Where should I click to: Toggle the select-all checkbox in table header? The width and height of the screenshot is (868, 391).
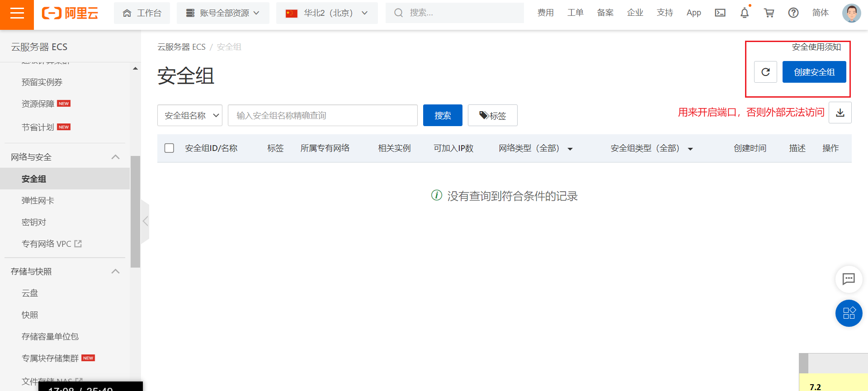point(169,148)
